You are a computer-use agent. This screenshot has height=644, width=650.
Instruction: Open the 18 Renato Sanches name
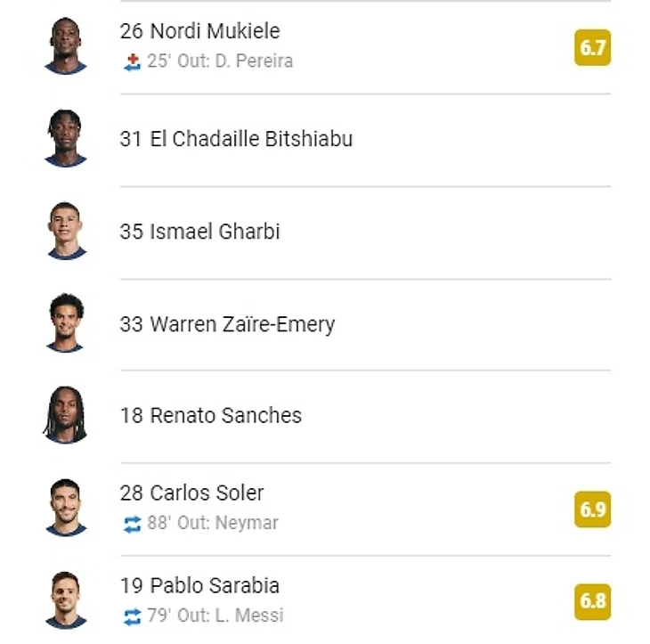pos(211,415)
